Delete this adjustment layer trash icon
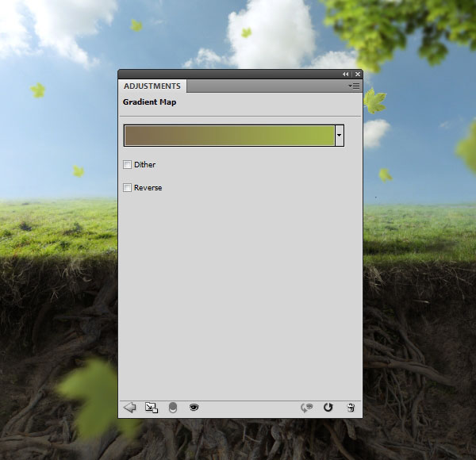Image resolution: width=476 pixels, height=460 pixels. click(351, 408)
